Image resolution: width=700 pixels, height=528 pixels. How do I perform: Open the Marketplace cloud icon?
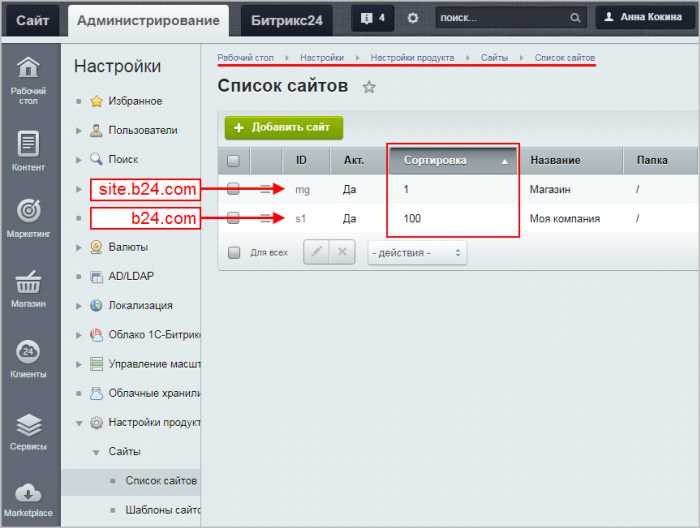28,494
